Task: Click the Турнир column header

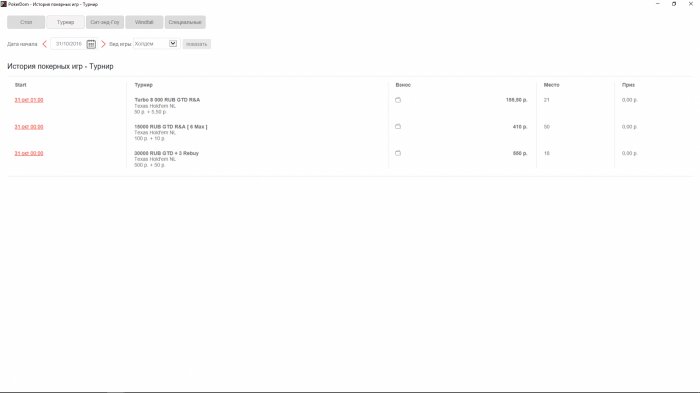Action: click(x=143, y=85)
